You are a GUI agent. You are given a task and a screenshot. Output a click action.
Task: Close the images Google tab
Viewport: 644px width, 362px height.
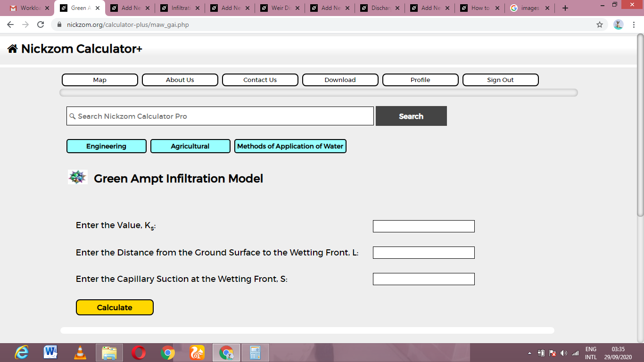tap(547, 8)
